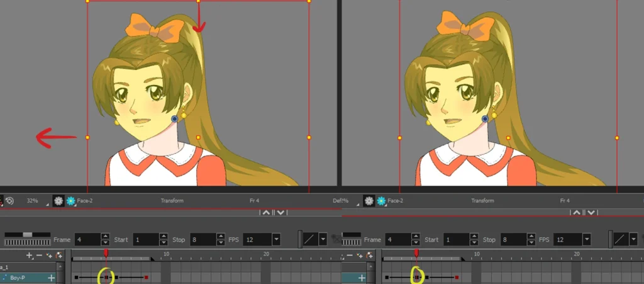Click the white gear icon in right view

click(x=369, y=201)
